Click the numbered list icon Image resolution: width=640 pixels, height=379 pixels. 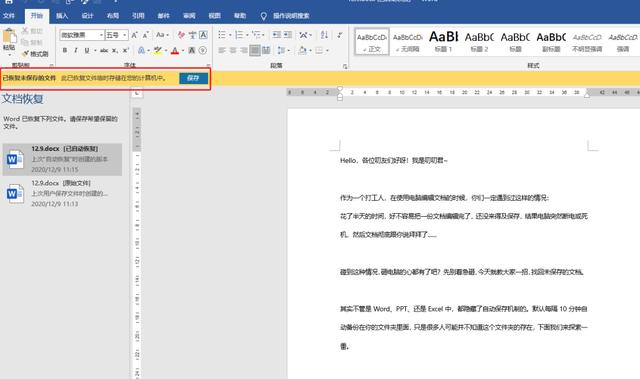[239, 35]
